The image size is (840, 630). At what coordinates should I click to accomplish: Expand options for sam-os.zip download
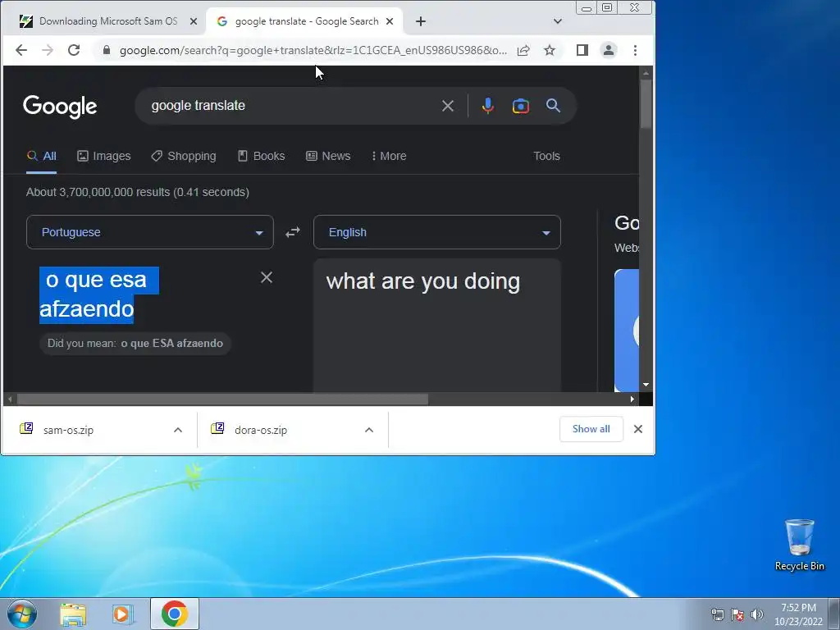tap(178, 430)
